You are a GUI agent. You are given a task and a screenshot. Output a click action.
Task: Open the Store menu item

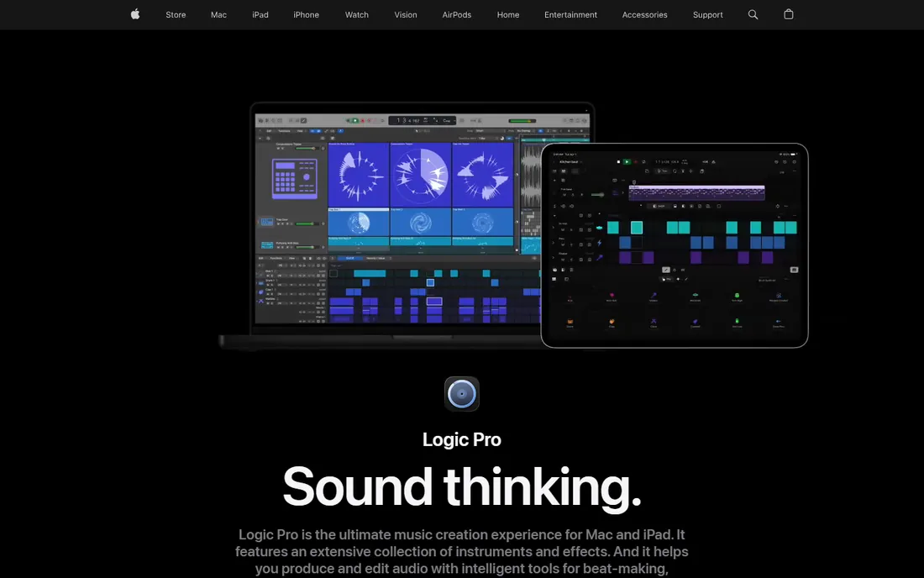click(176, 15)
